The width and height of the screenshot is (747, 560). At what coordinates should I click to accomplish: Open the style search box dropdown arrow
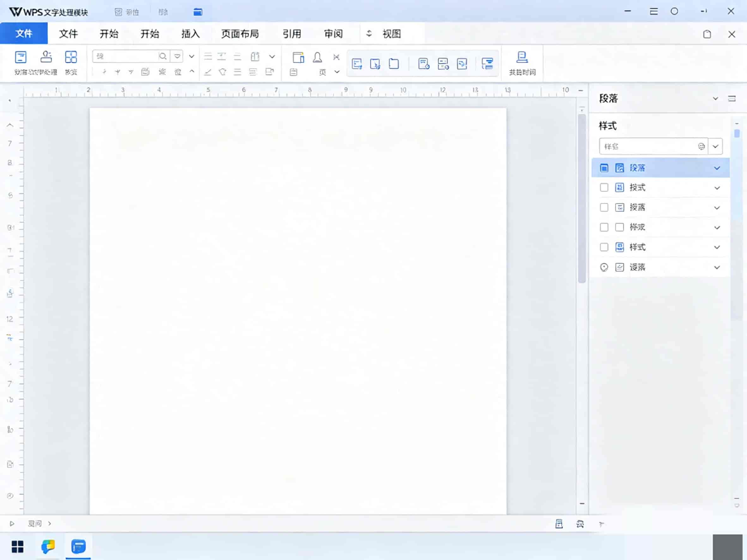pos(715,147)
